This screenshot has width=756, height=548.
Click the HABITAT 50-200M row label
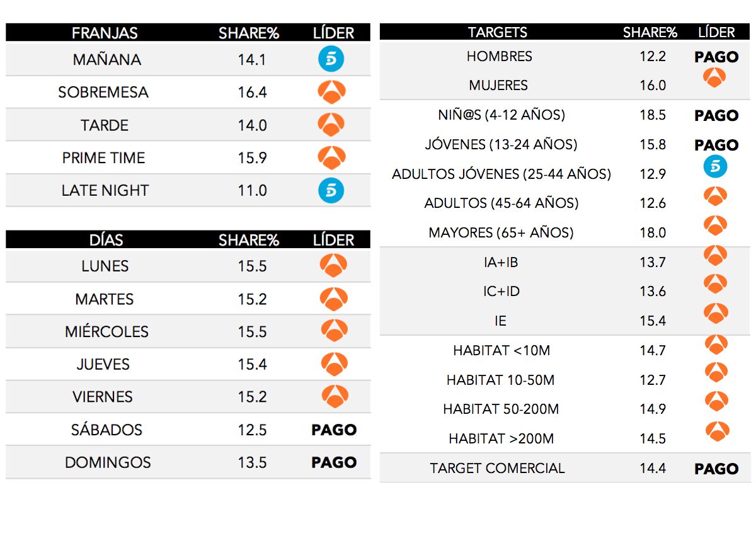501,409
